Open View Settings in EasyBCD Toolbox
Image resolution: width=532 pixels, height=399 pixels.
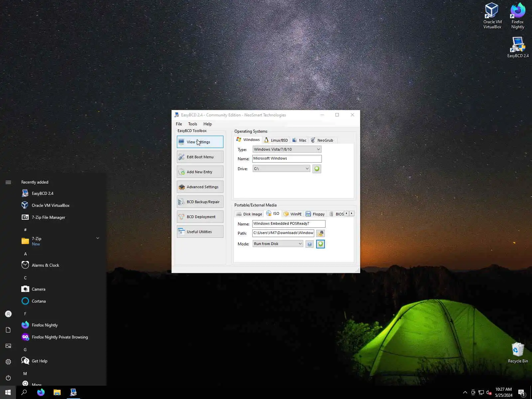point(200,142)
